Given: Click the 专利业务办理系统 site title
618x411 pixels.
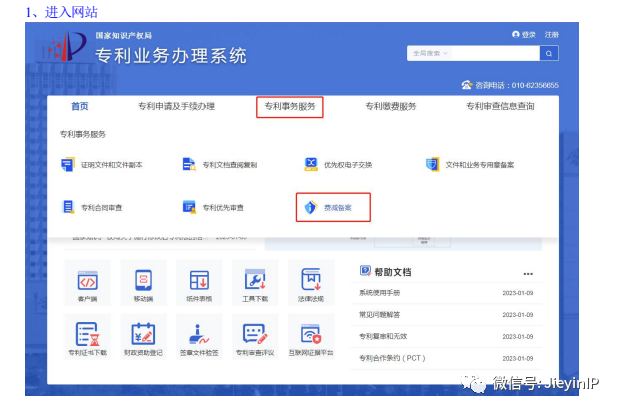Looking at the screenshot, I should [x=171, y=56].
